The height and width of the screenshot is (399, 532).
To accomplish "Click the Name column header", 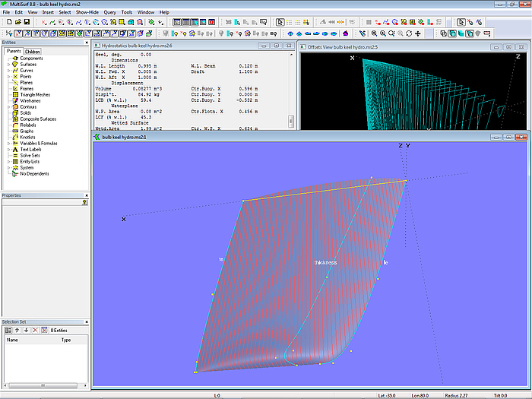I will point(13,340).
